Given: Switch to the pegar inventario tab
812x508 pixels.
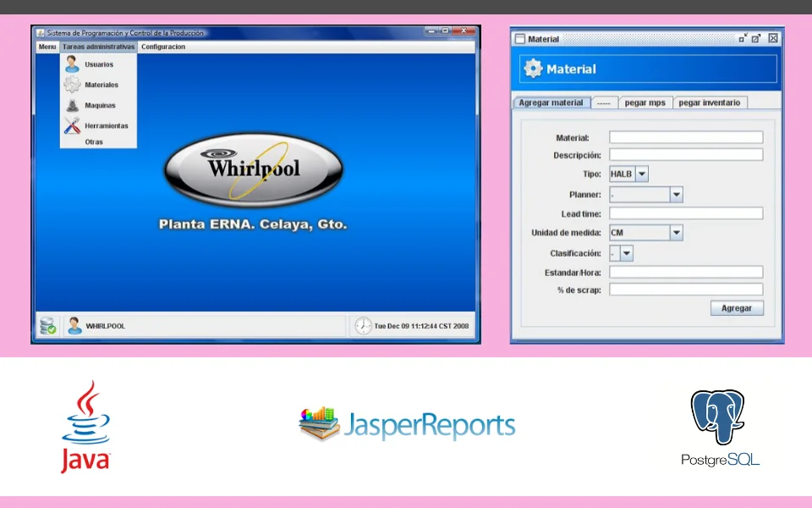Looking at the screenshot, I should click(710, 102).
